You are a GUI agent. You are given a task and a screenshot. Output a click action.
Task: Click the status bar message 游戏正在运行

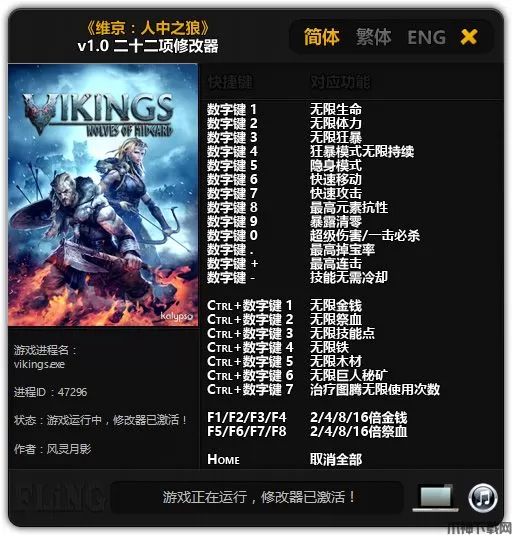point(257,497)
